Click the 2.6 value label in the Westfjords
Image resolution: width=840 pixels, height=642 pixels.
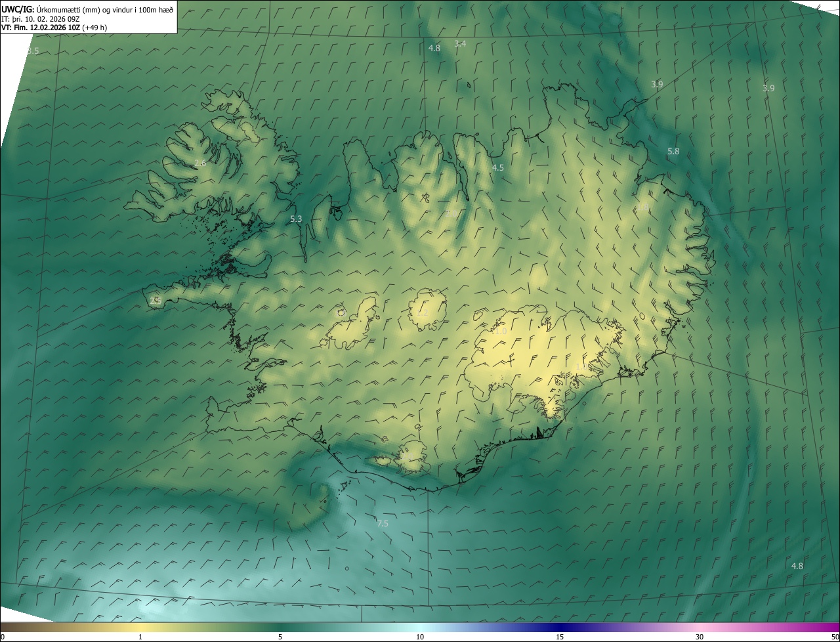200,163
